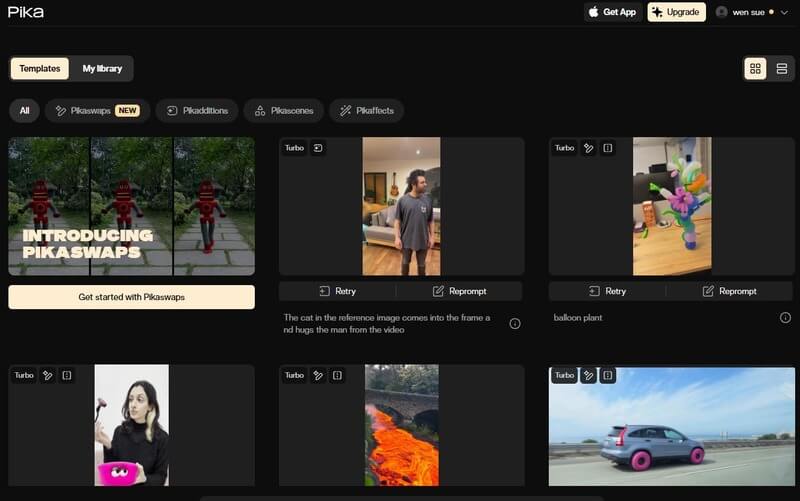Click the NEW badge on Pikaswaps

[x=127, y=111]
